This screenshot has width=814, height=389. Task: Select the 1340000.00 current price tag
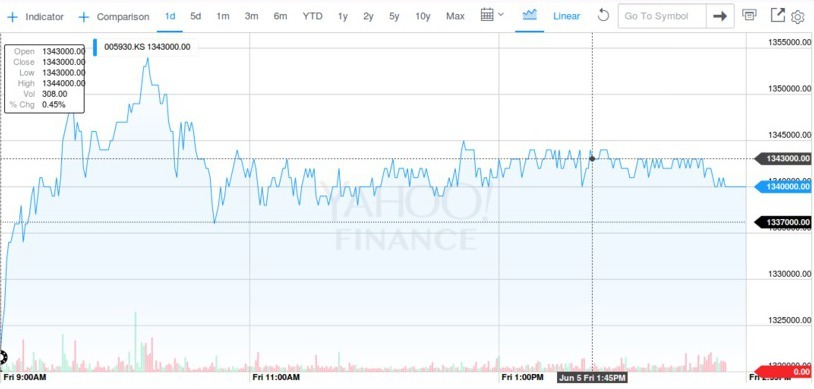tap(784, 186)
